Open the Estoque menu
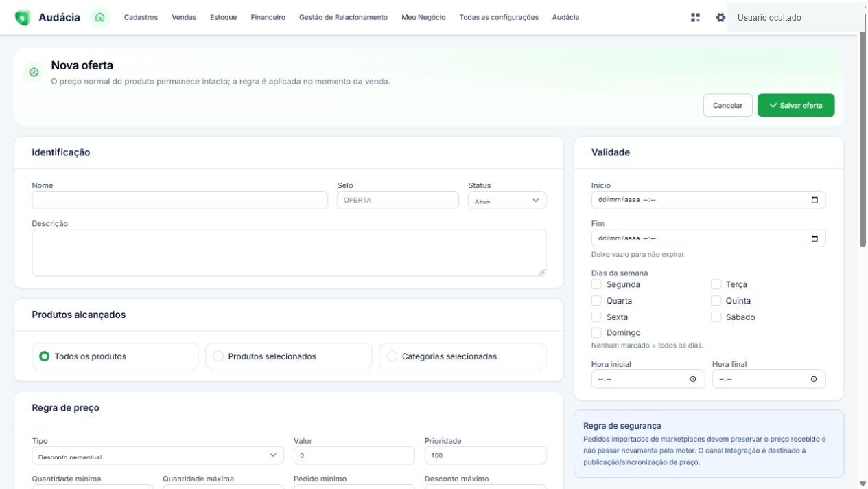868x489 pixels. (224, 17)
